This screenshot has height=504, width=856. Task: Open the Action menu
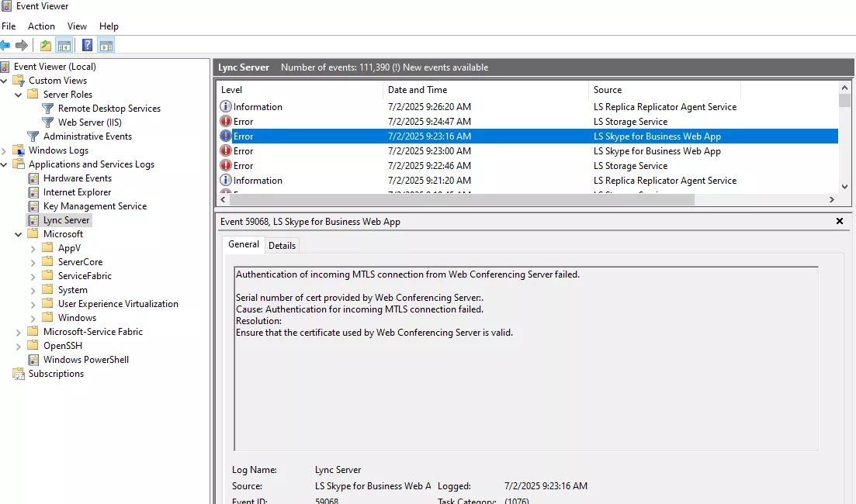pos(41,26)
